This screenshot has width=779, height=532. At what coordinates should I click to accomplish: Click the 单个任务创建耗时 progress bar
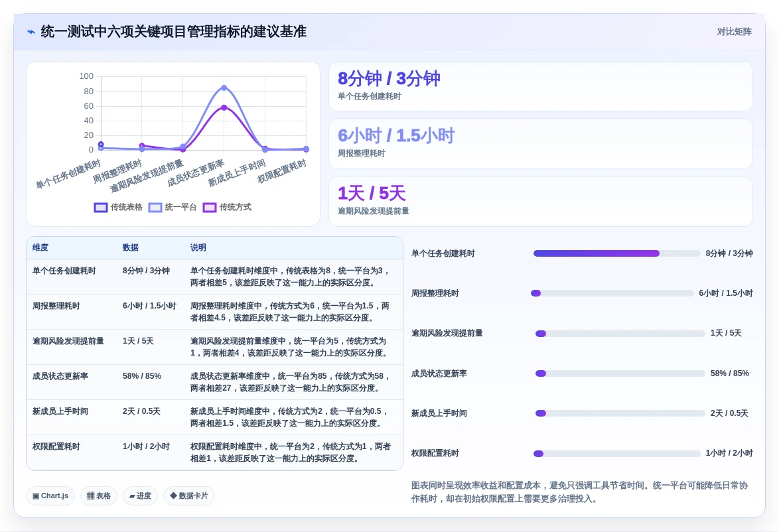(616, 253)
